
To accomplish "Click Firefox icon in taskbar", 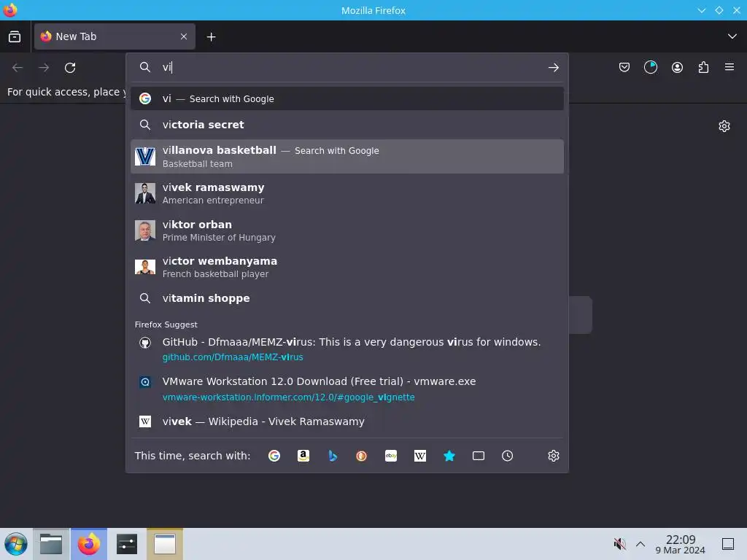I will [x=88, y=544].
